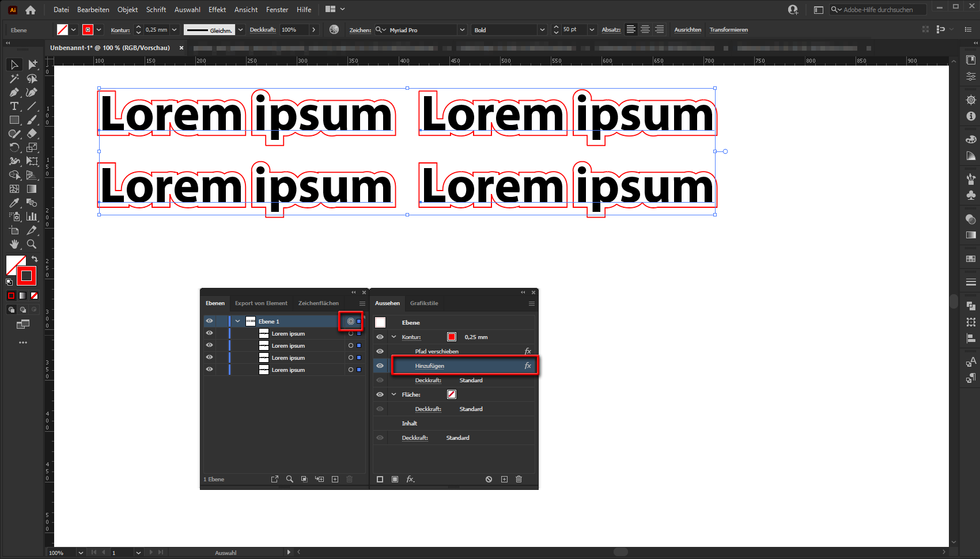
Task: Open the Myriad Pro font dropdown
Action: 462,29
